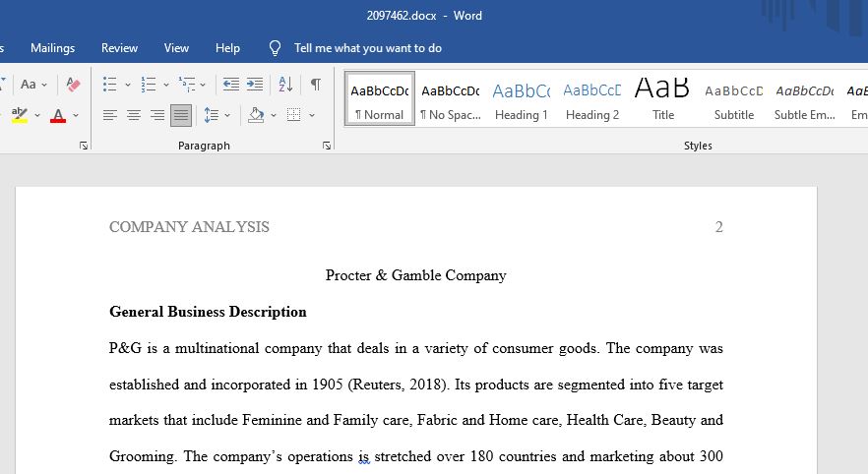The width and height of the screenshot is (868, 474).
Task: Open the Paragraph settings dialog launcher
Action: (x=327, y=146)
